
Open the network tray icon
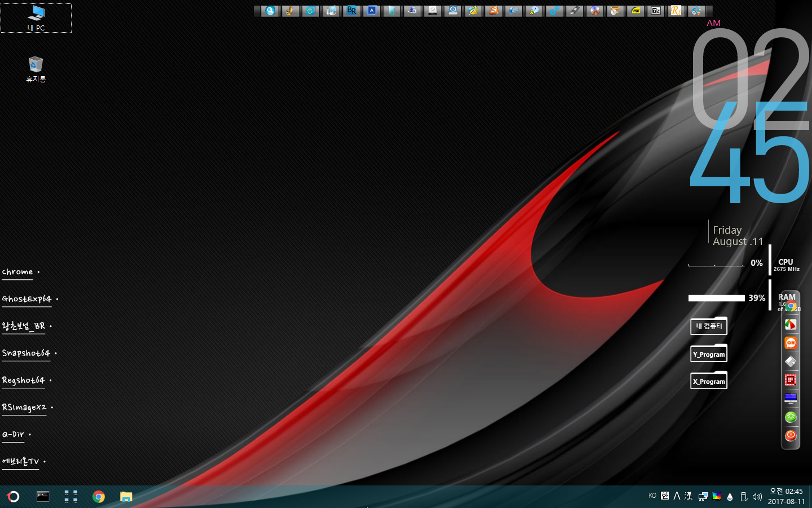coord(703,497)
